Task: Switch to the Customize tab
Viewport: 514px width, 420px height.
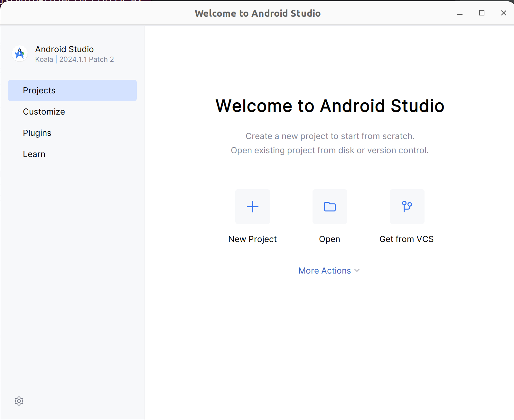Action: coord(72,112)
